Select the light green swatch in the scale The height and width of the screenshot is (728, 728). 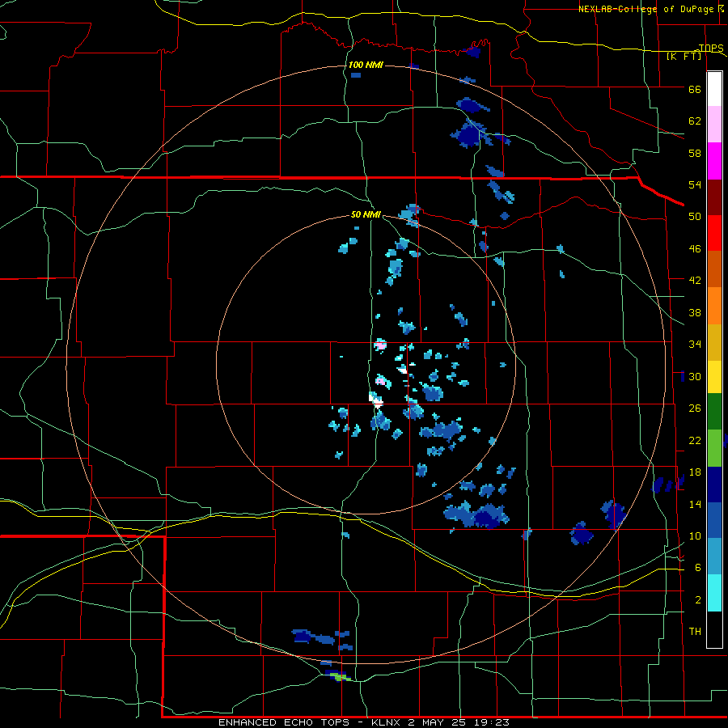pyautogui.click(x=714, y=448)
